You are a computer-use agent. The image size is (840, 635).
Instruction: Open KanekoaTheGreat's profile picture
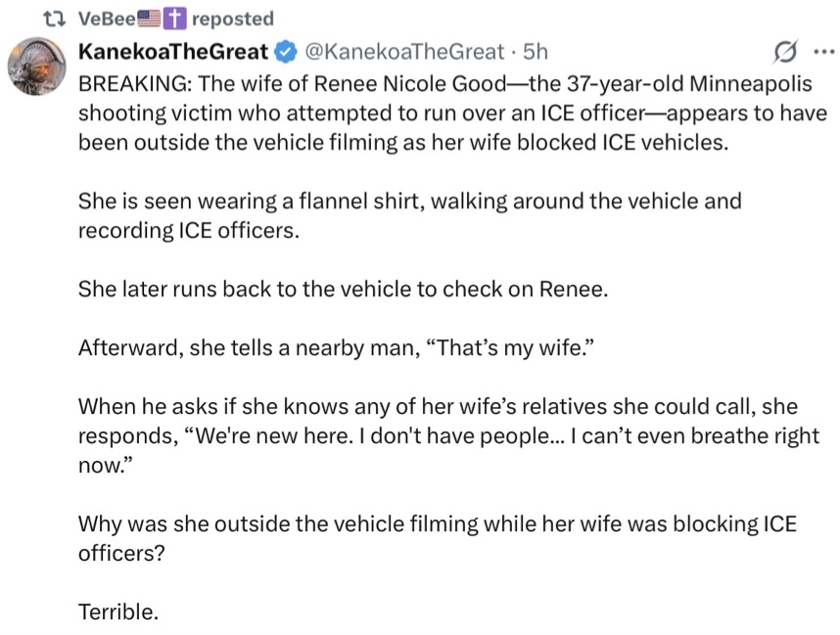pos(38,67)
